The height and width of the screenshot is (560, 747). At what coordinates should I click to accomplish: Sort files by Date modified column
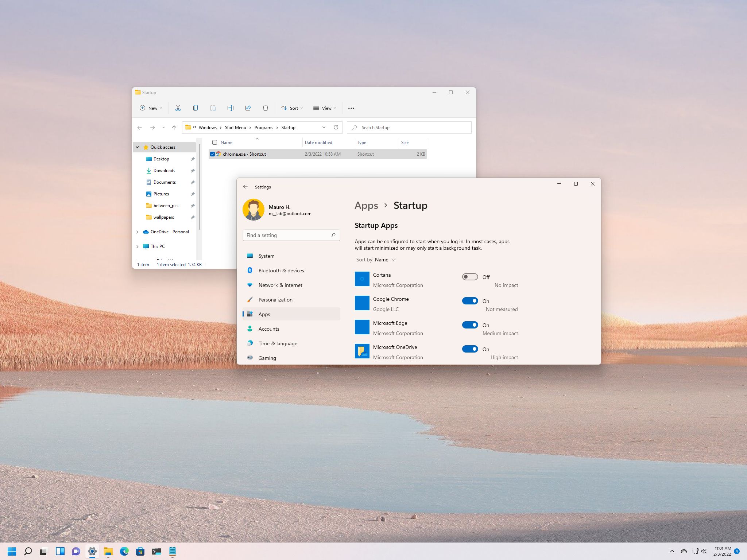coord(329,143)
